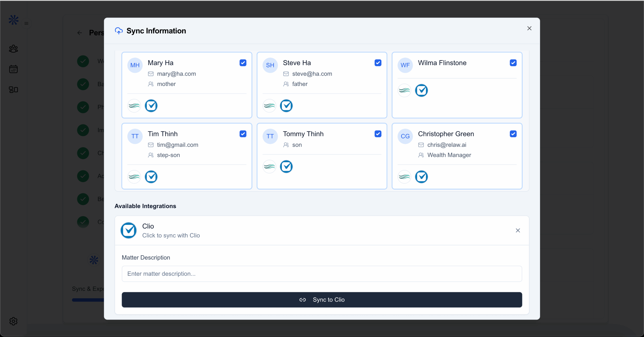Click the Tim Thinh avatar badge
Screen dimensions: 644x337
coord(135,136)
